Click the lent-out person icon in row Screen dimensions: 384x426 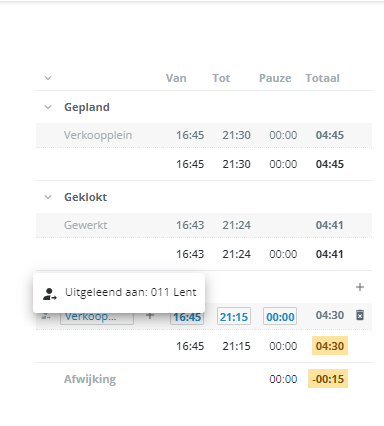[46, 316]
